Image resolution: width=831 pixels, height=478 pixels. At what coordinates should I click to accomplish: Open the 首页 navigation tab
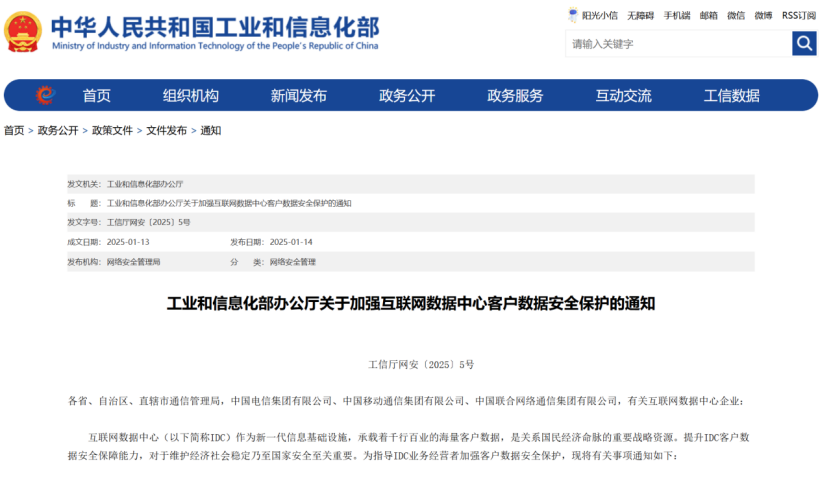[97, 96]
